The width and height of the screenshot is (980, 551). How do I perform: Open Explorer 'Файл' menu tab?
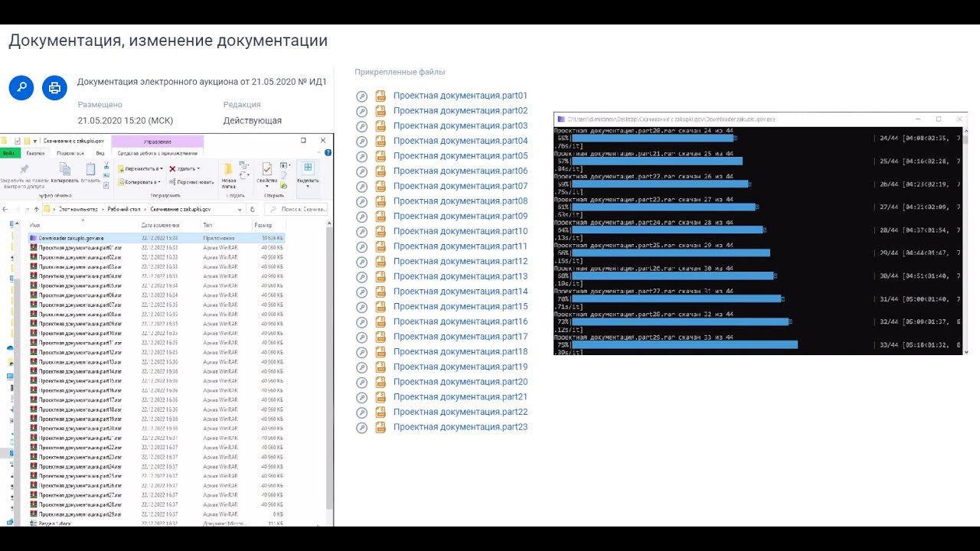10,153
